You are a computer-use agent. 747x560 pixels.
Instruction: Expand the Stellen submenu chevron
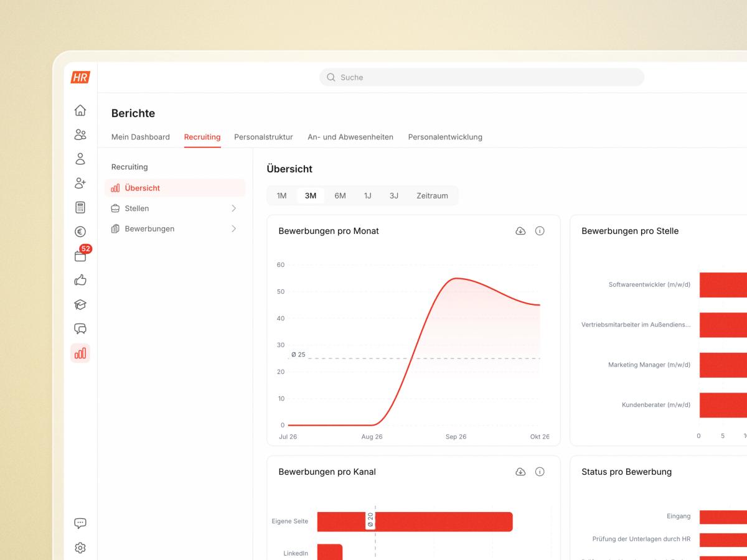click(234, 208)
